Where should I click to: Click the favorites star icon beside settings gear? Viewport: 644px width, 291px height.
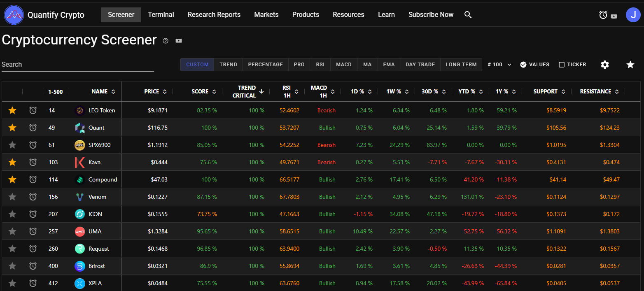tap(630, 65)
